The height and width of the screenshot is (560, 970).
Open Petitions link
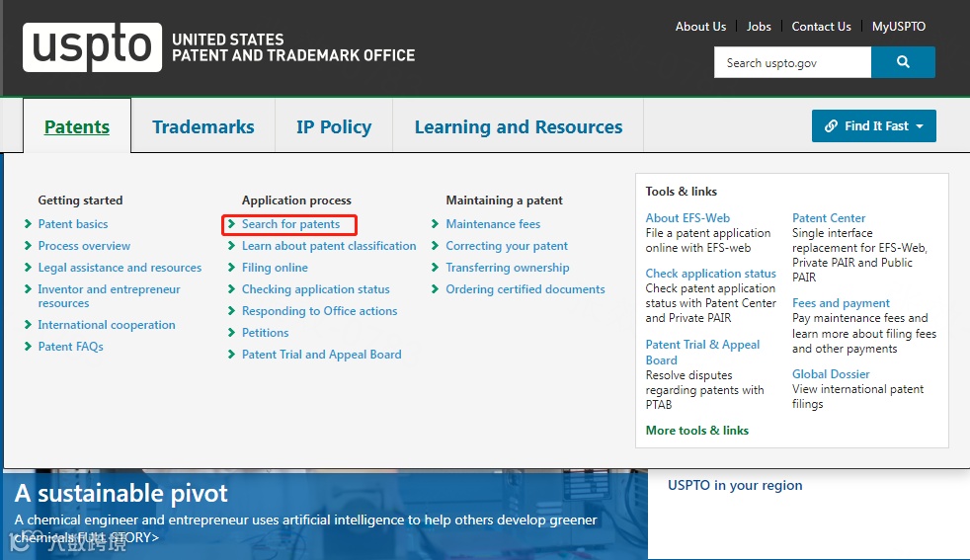tap(266, 332)
